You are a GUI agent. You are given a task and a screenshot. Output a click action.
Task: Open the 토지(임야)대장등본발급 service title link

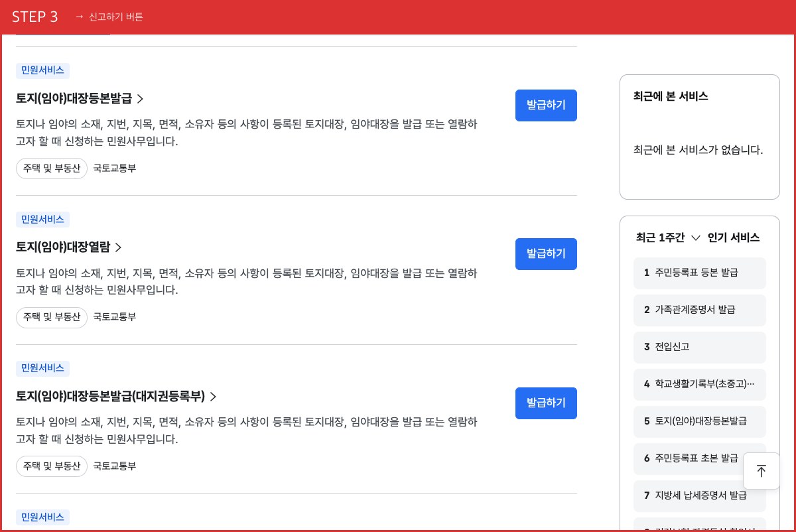click(x=80, y=99)
